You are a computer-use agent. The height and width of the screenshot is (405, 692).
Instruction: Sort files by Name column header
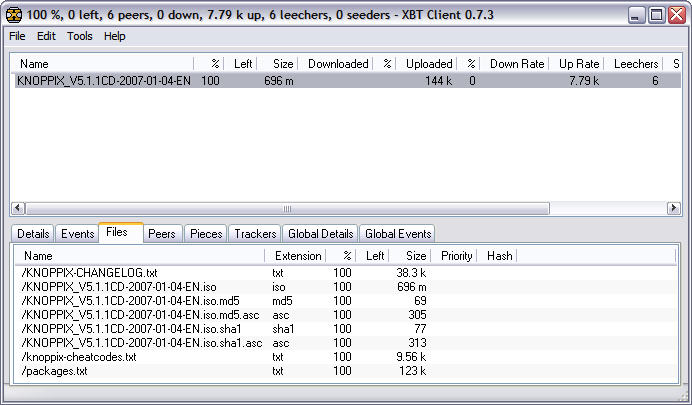coord(139,256)
